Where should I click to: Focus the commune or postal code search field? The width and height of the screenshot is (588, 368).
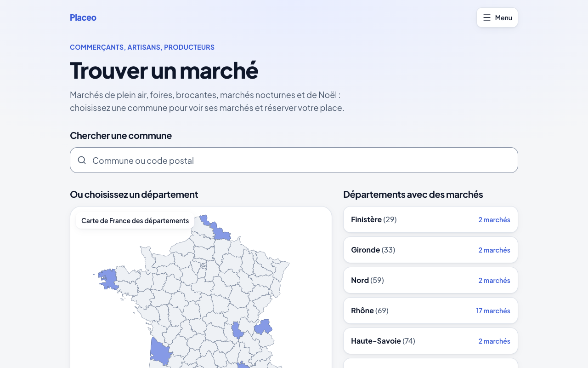tap(294, 160)
